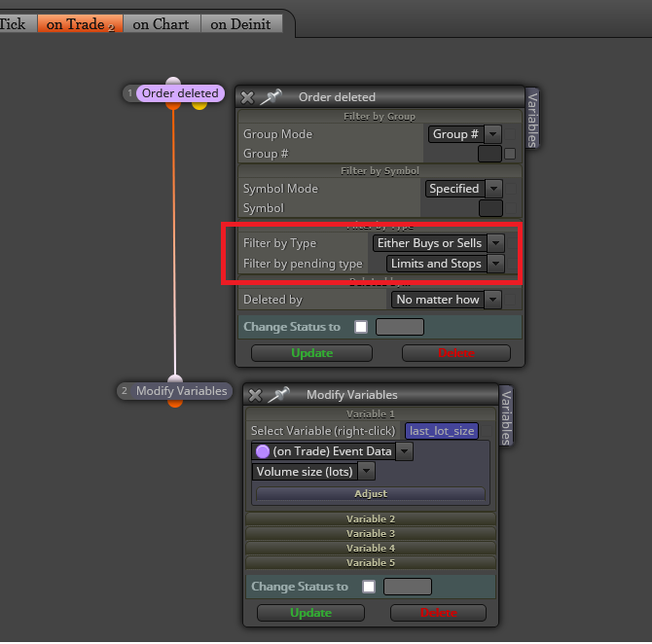Viewport: 652px width, 644px height.
Task: Open the Either Buys or Sells dropdown
Action: pos(438,243)
